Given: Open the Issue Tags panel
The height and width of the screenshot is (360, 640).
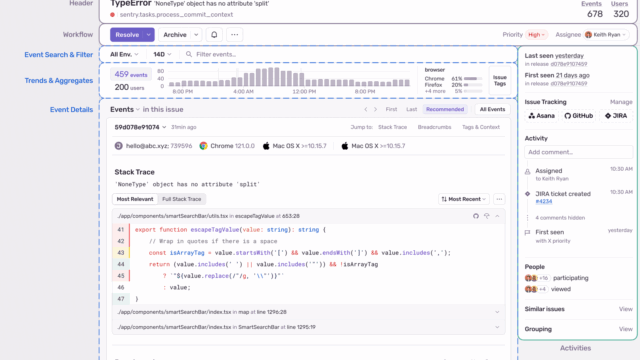Looking at the screenshot, I should 500,80.
